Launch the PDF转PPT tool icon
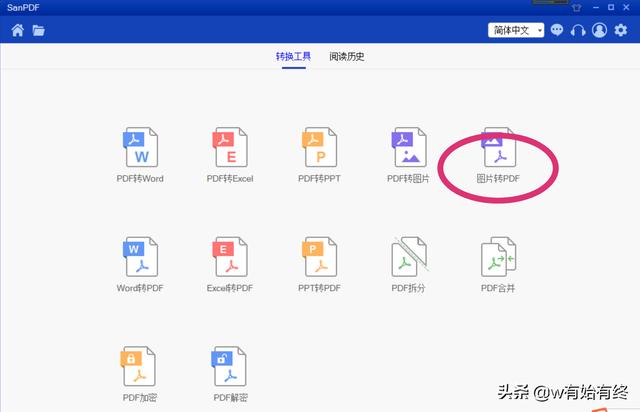 (x=320, y=147)
